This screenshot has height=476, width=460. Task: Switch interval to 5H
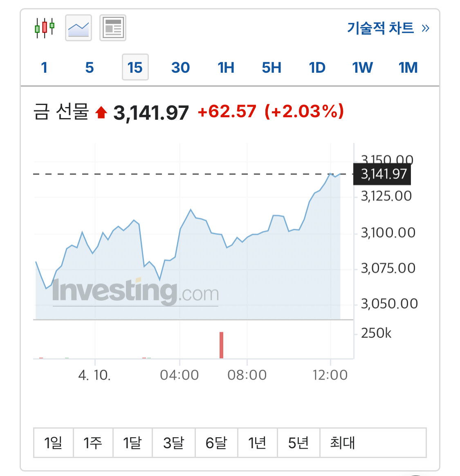click(272, 67)
